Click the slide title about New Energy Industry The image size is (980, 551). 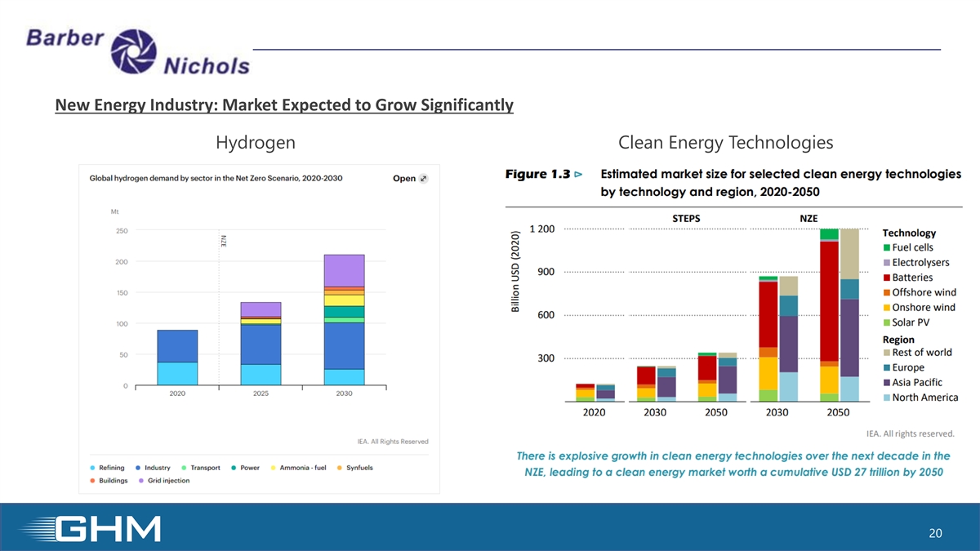pos(283,105)
